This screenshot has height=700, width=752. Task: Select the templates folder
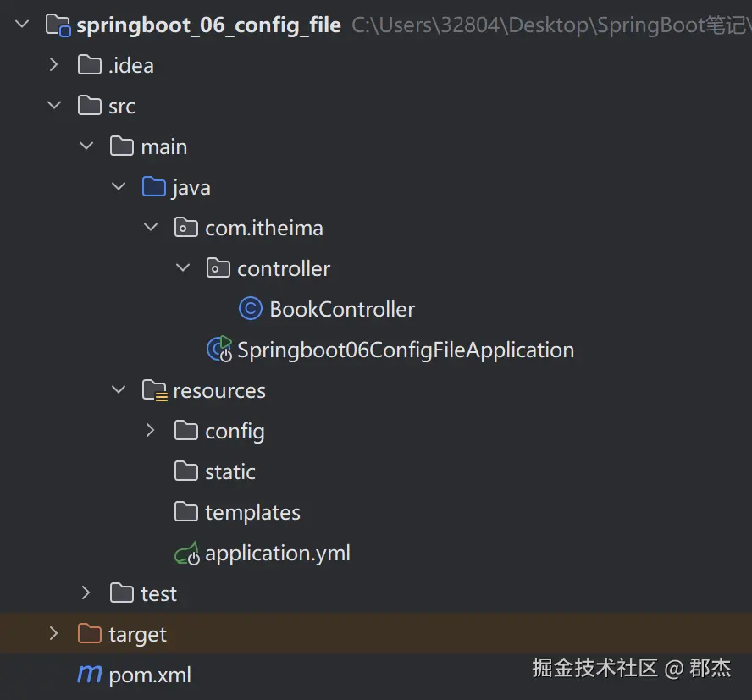point(252,512)
